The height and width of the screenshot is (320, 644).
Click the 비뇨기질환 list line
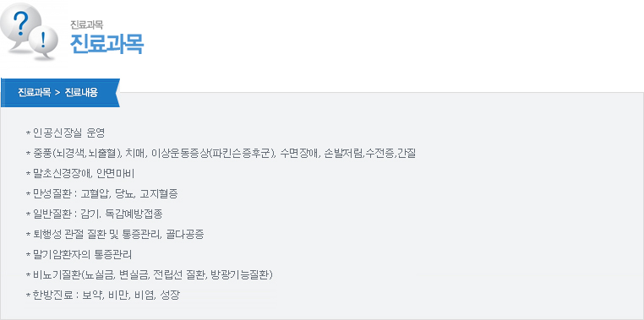point(150,275)
